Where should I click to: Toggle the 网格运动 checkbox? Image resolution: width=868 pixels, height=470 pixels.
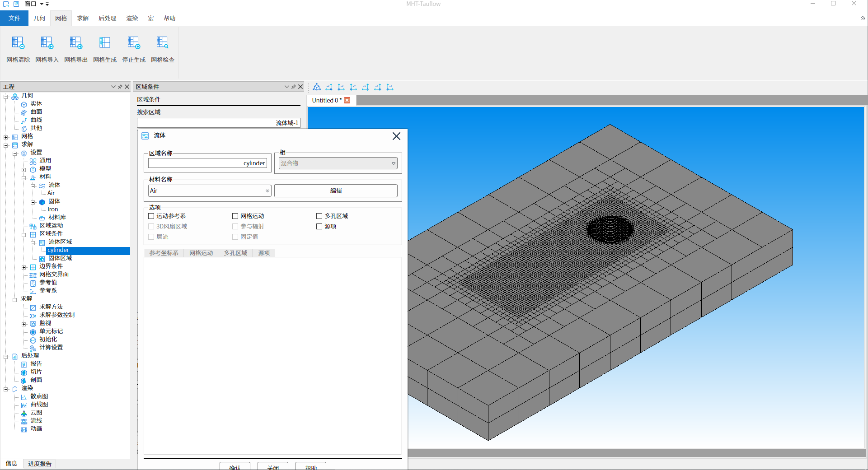click(235, 216)
